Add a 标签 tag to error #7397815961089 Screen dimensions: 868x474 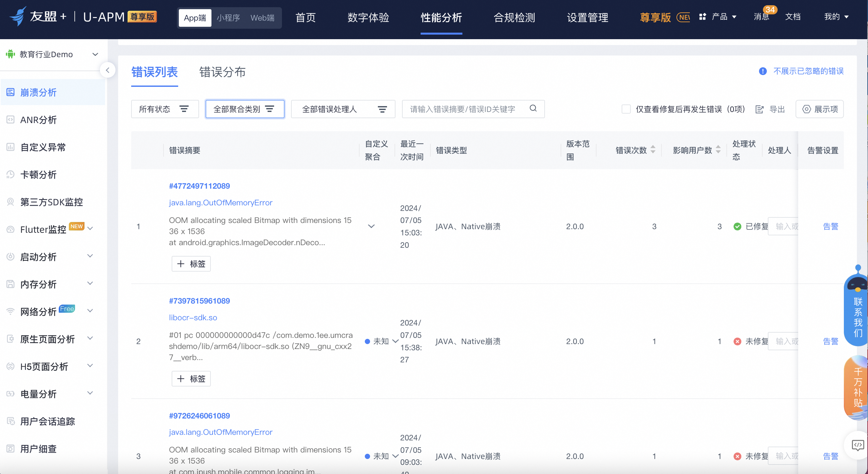coord(191,379)
